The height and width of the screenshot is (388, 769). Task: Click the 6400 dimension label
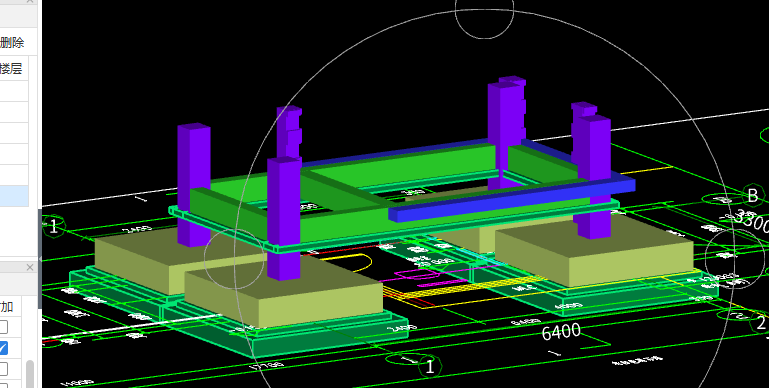(561, 332)
